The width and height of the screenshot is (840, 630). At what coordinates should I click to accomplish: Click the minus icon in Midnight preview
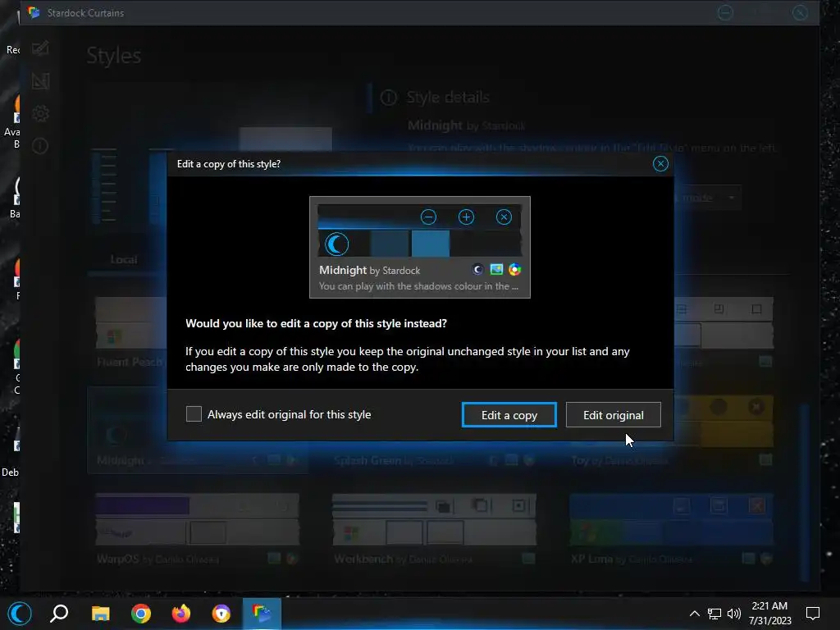(x=428, y=217)
